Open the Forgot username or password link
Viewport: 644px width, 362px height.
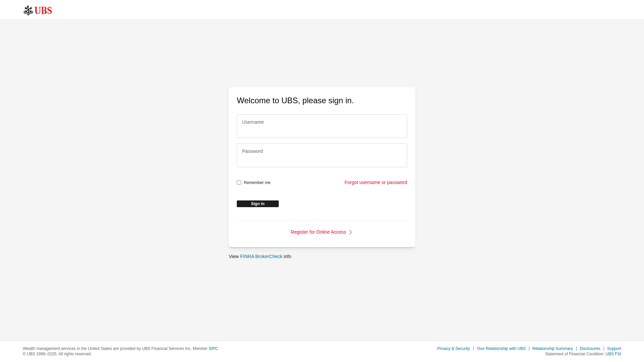coord(376,182)
